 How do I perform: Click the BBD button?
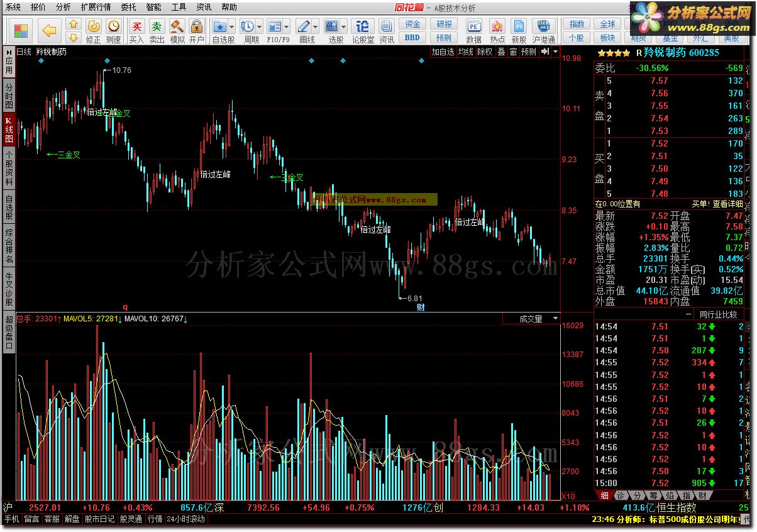412,37
